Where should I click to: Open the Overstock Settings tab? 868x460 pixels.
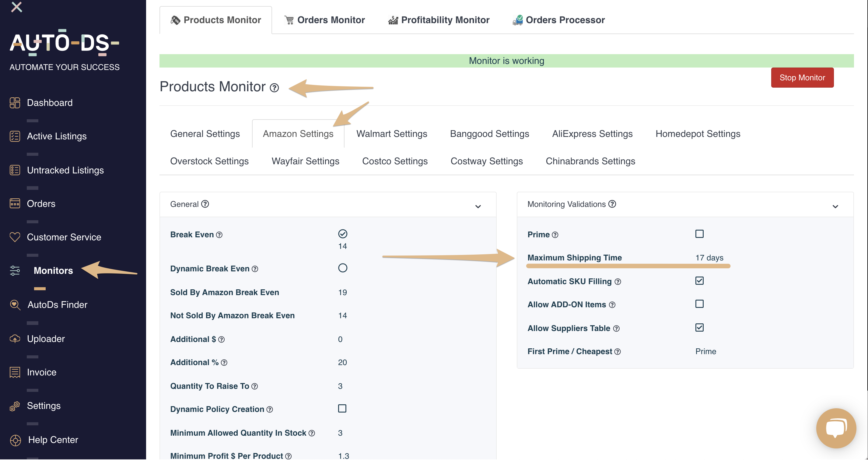tap(209, 161)
